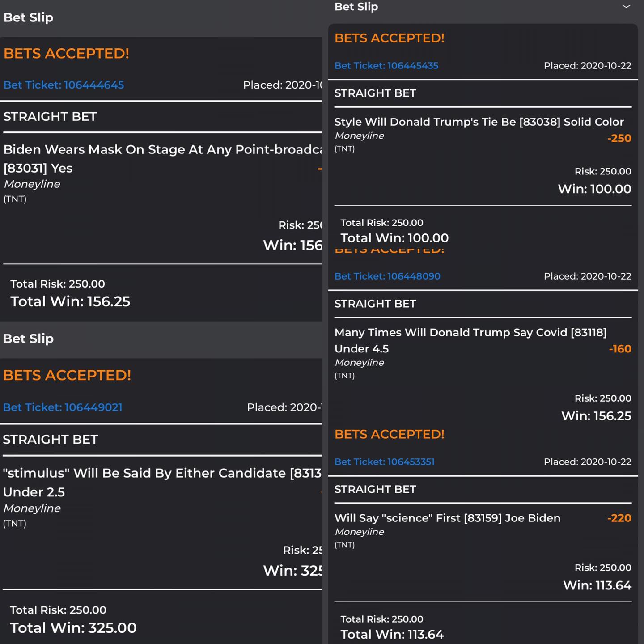Select the Trump's Tie Solid Color bet
This screenshot has height=644, width=644.
(x=479, y=122)
